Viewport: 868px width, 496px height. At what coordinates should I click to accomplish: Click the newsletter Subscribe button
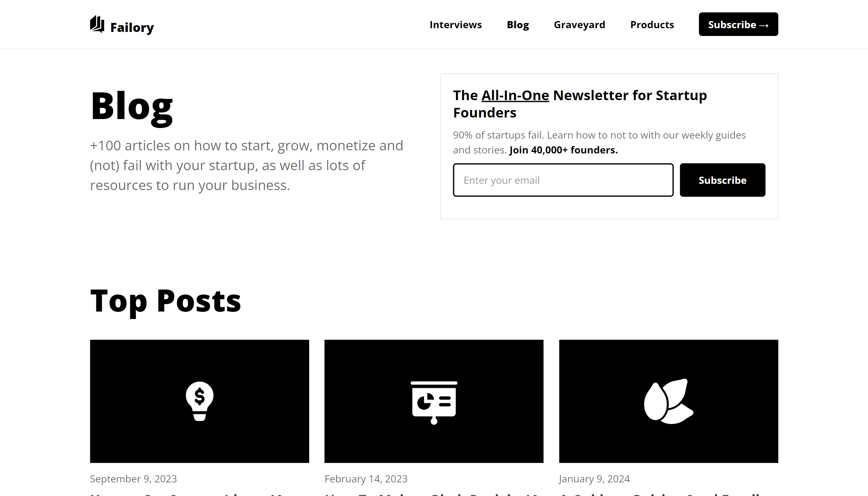[722, 180]
